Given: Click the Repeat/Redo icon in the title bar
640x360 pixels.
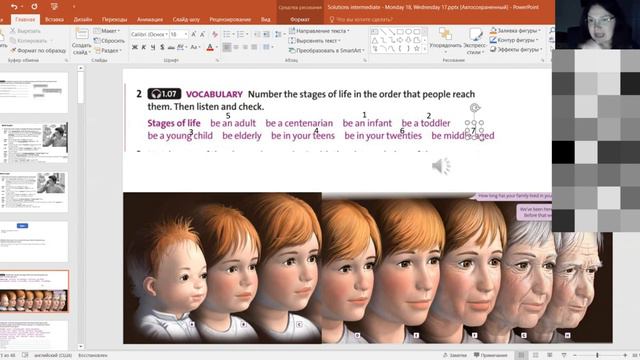Looking at the screenshot, I should (x=34, y=7).
